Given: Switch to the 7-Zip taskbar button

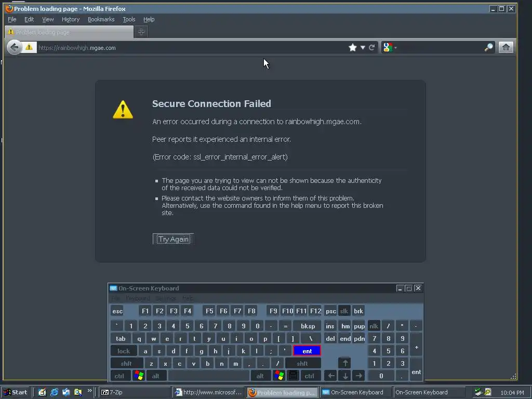Looking at the screenshot, I should pyautogui.click(x=135, y=392).
